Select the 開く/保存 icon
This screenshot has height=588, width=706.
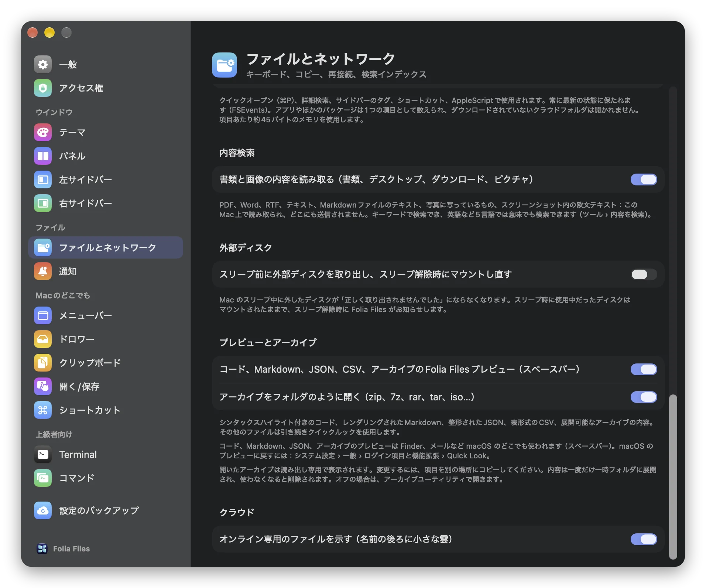click(x=43, y=387)
